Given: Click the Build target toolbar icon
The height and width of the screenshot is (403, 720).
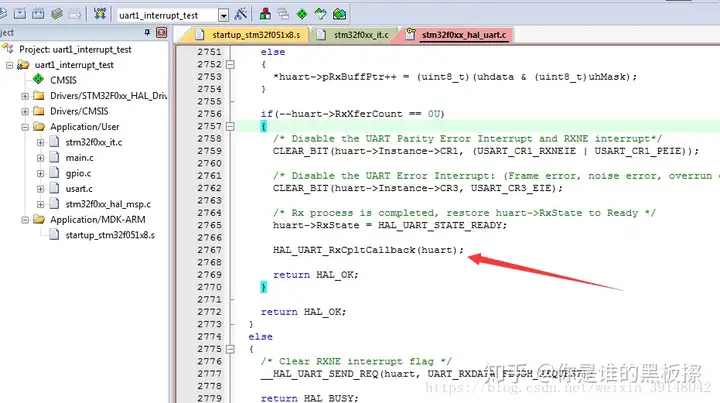Looking at the screenshot, I should (20, 14).
